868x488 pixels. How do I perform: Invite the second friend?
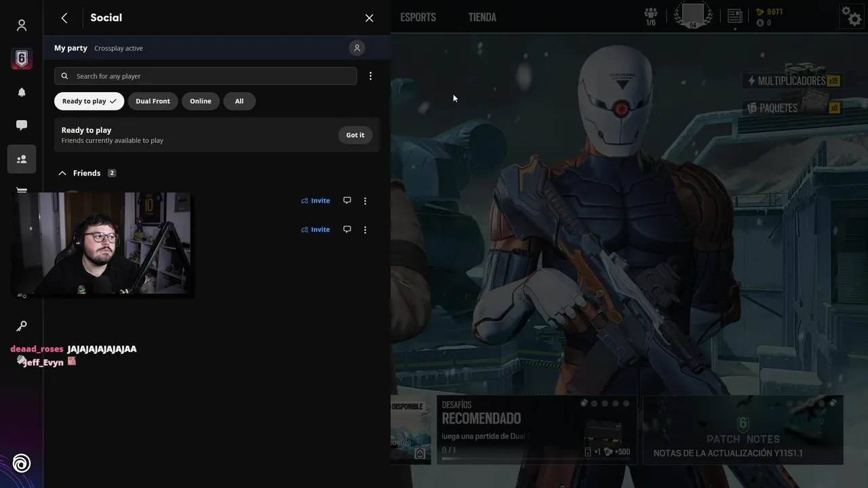(315, 229)
